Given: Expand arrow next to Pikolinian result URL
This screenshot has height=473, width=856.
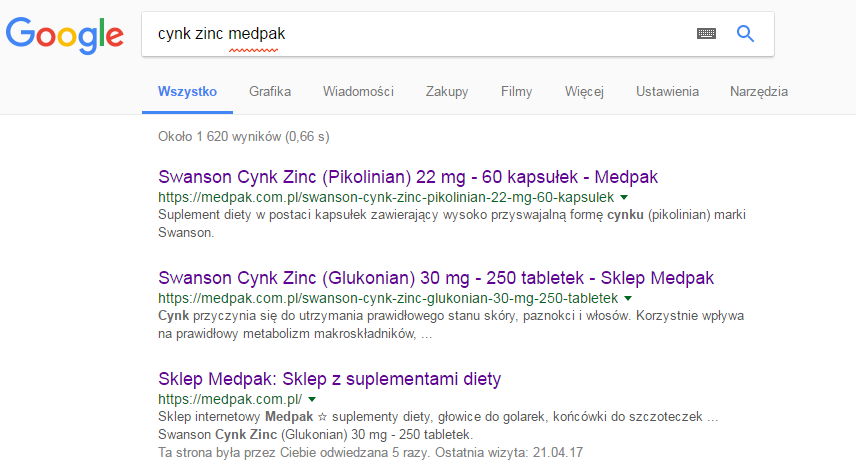Looking at the screenshot, I should click(624, 198).
